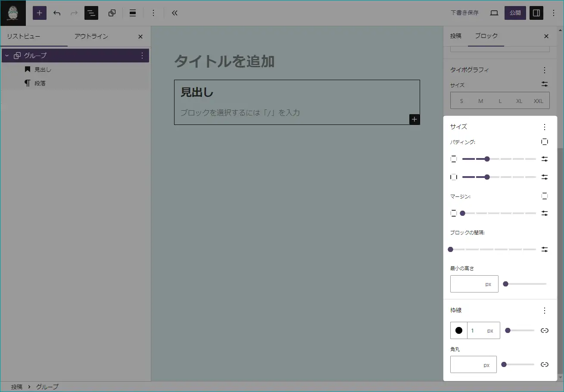
Task: Click the undo arrow in top toolbar
Action: pyautogui.click(x=57, y=13)
